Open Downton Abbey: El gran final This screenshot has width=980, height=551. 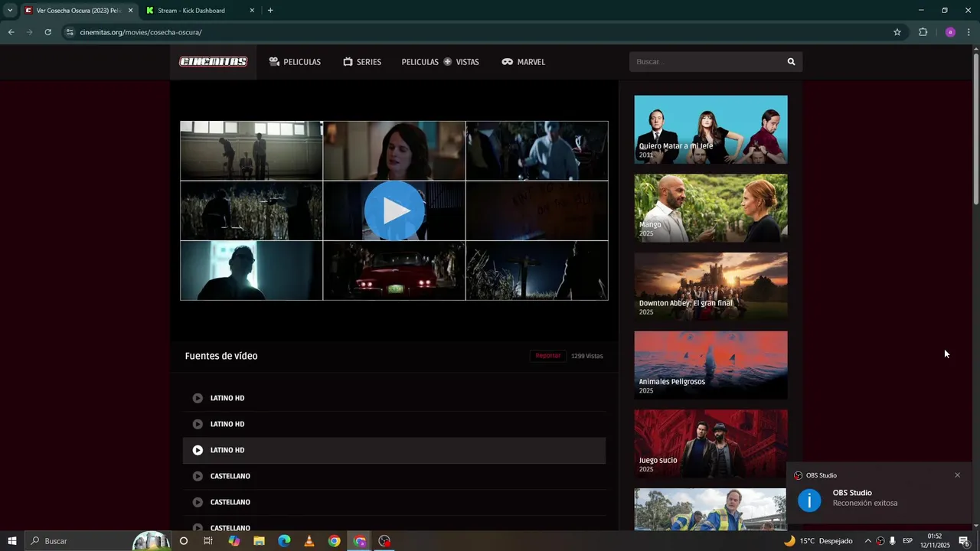(x=710, y=287)
